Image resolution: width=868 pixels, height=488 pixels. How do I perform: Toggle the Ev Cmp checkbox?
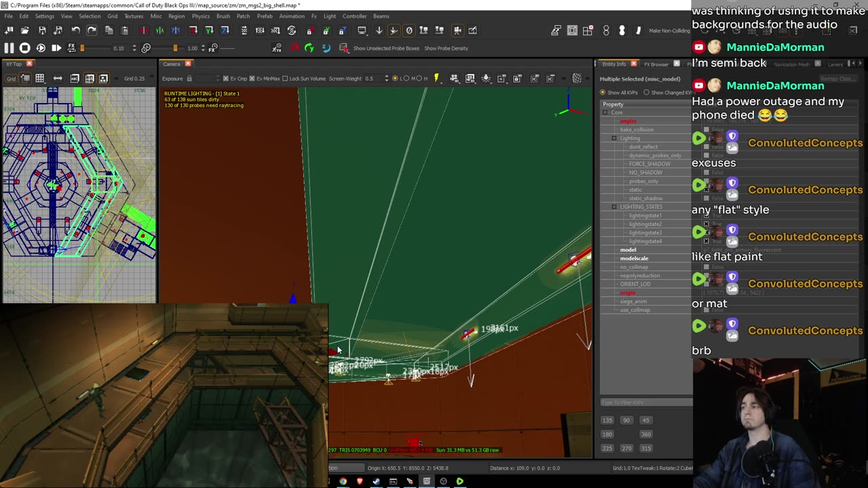[226, 79]
